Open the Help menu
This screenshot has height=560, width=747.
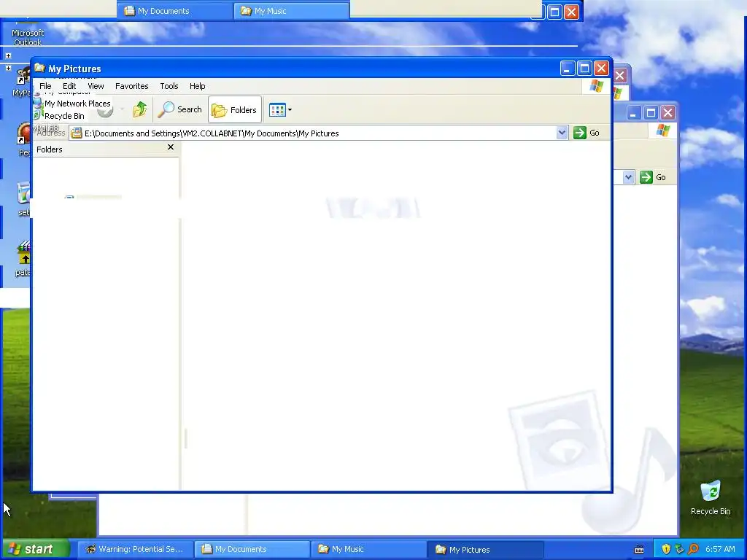(x=197, y=86)
